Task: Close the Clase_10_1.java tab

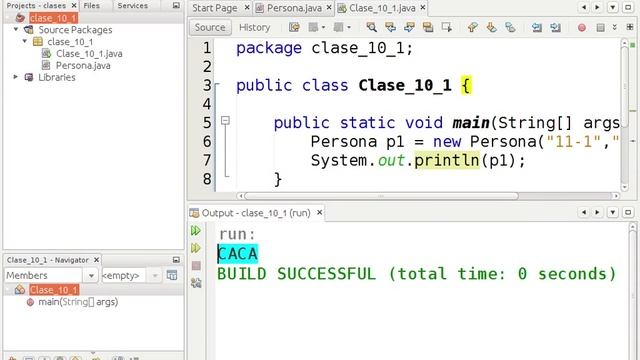Action: [423, 7]
